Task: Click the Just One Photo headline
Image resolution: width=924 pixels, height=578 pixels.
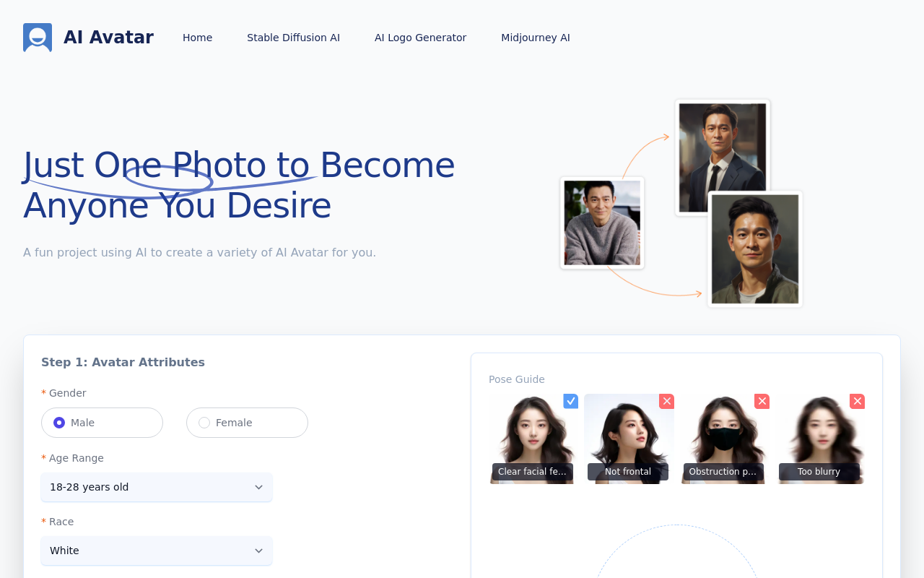Action: tap(239, 185)
